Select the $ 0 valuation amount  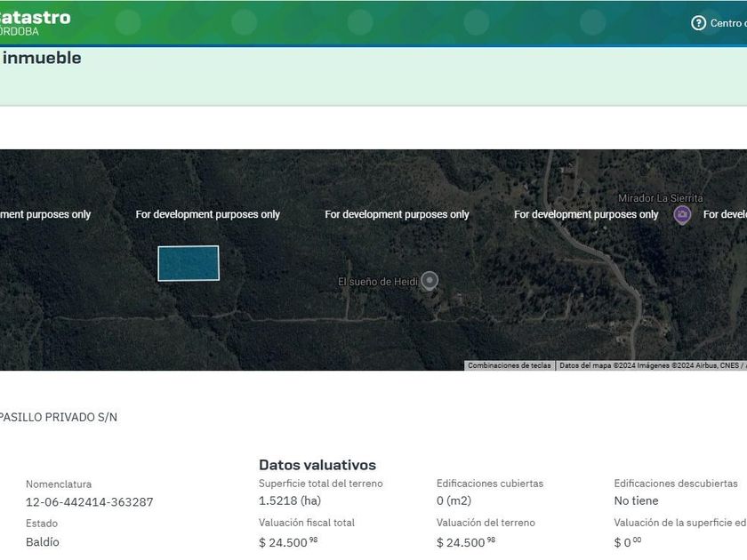[x=628, y=542]
